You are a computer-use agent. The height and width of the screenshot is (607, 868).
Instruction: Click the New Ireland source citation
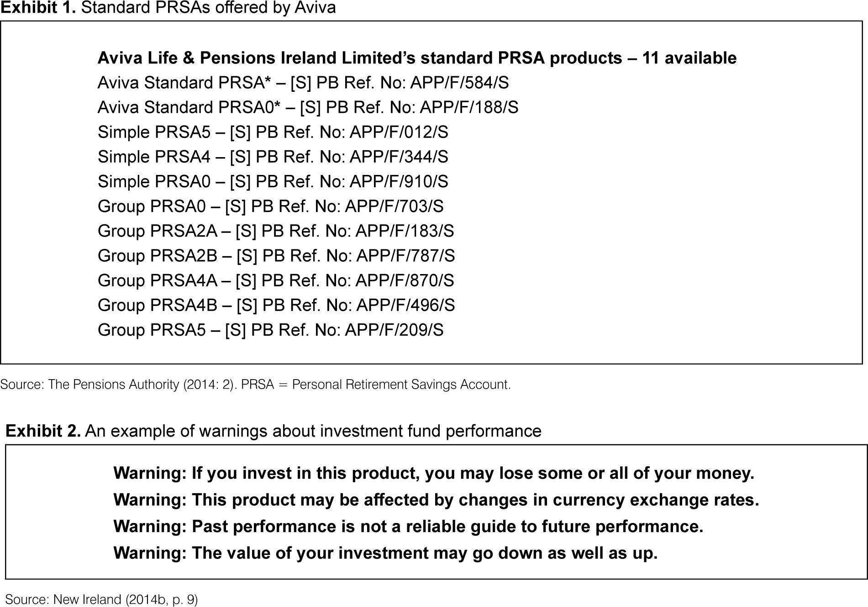[101, 599]
